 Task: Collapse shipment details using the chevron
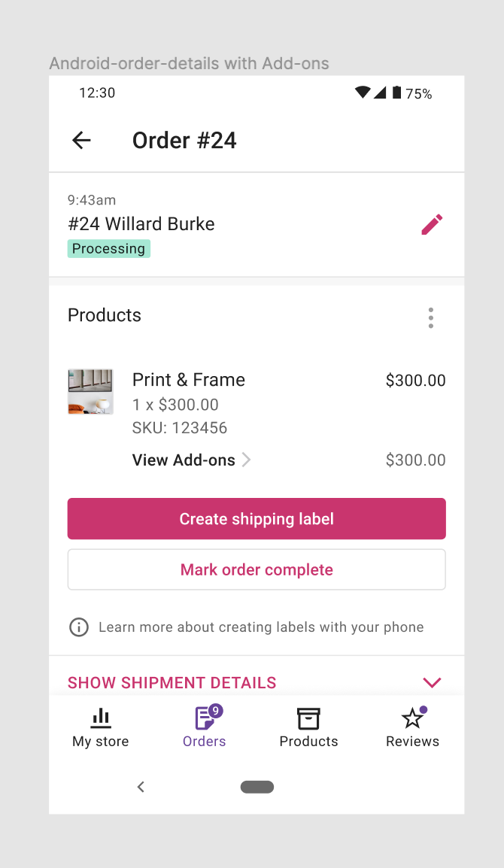tap(431, 682)
